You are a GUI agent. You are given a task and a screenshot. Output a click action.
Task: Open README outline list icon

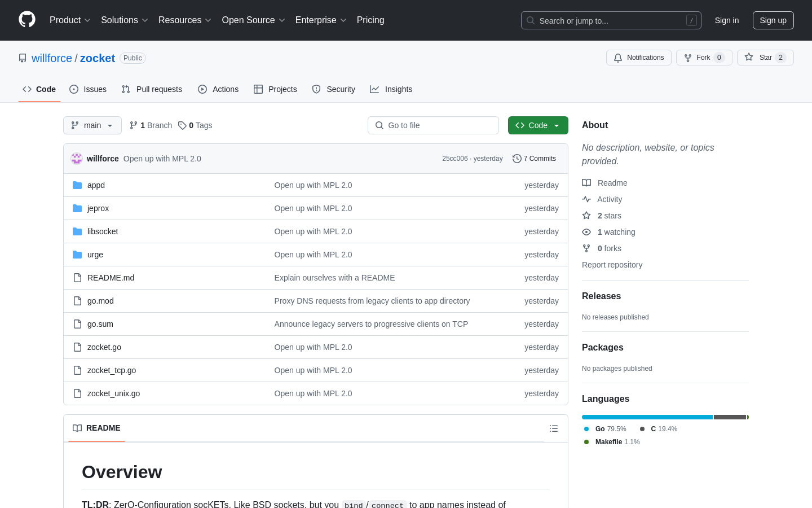pos(554,428)
